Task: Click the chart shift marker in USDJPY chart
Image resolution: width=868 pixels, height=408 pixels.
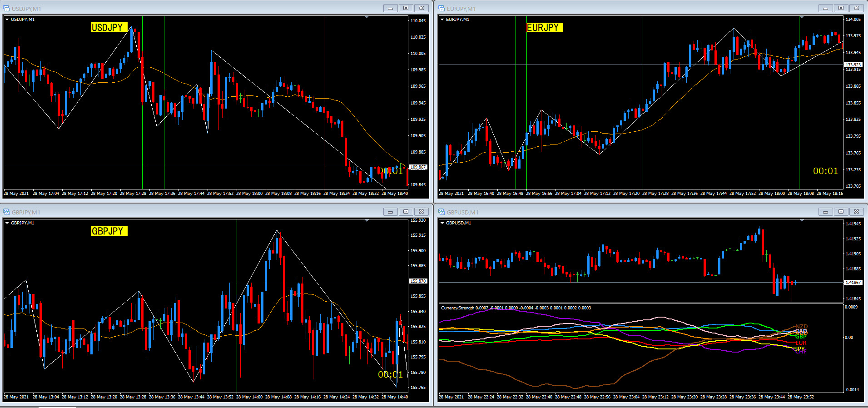Action: pyautogui.click(x=367, y=17)
